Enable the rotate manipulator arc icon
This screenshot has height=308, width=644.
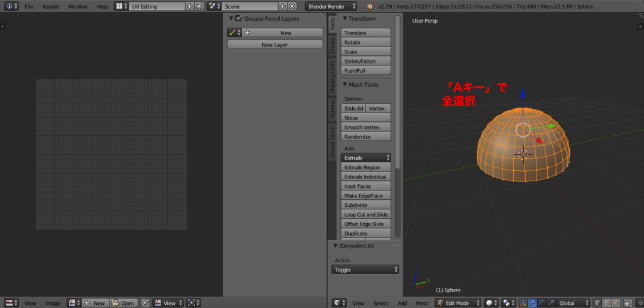coord(542,303)
